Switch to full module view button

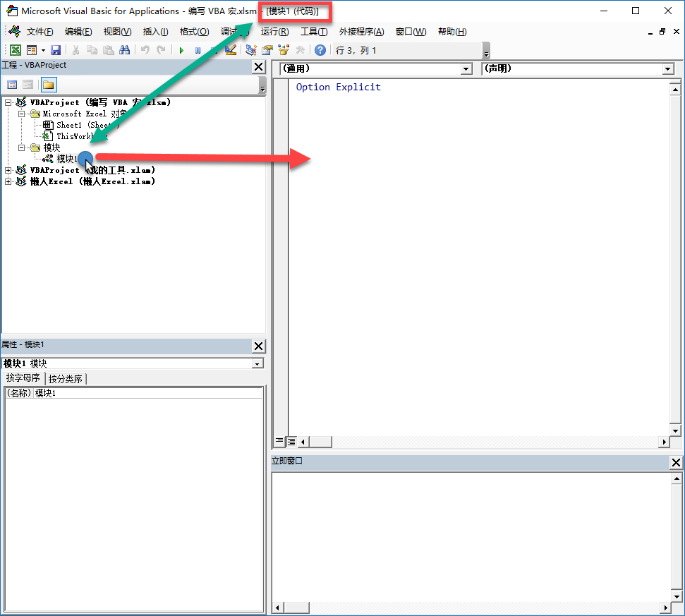tap(291, 442)
